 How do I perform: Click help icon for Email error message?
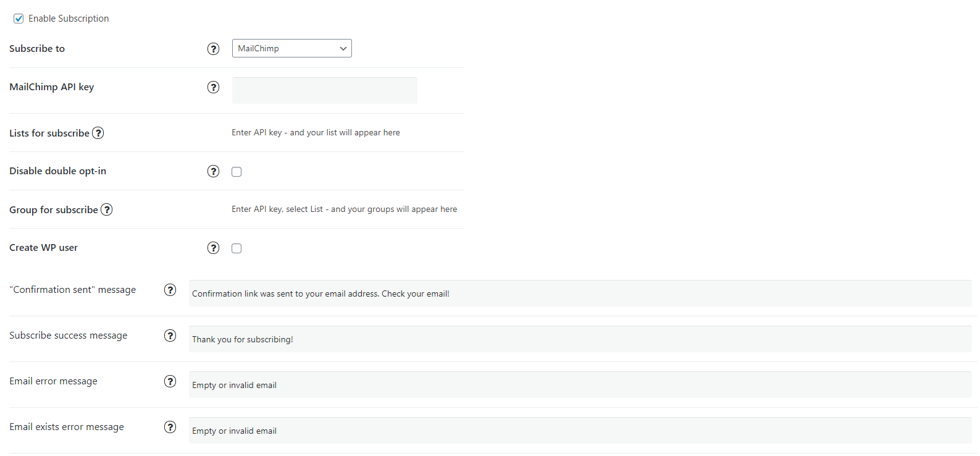pos(170,381)
